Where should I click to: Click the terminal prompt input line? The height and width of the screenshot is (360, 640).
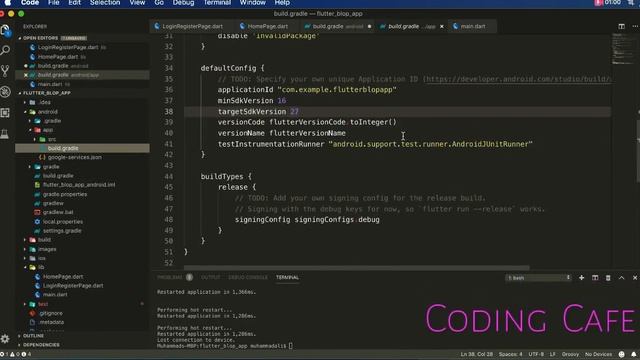(x=224, y=346)
